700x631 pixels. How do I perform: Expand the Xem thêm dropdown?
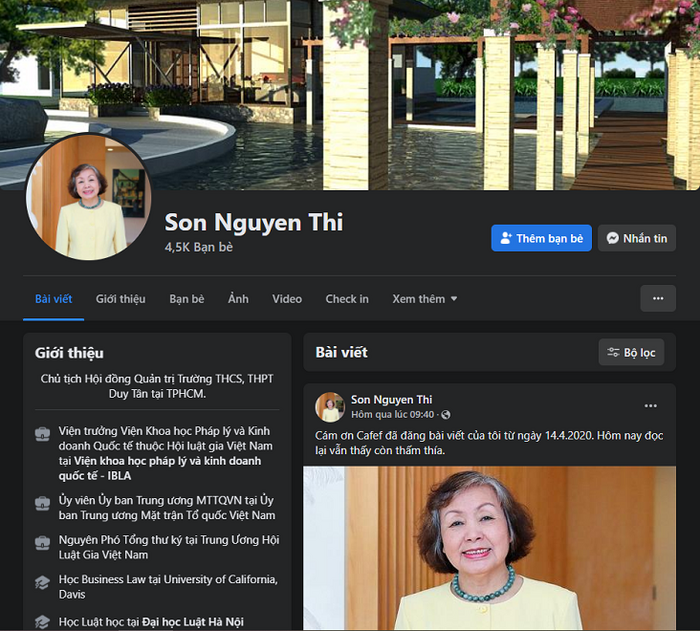pos(425,299)
